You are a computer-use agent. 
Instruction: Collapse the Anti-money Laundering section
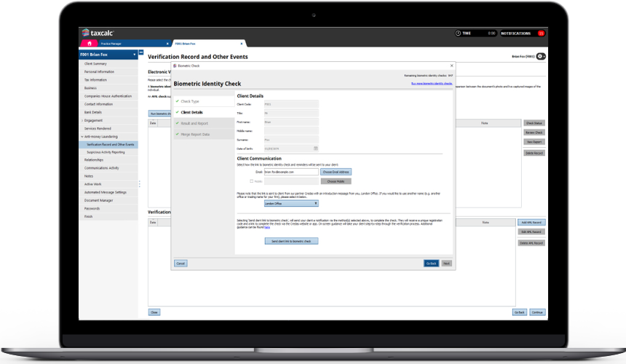coord(82,137)
